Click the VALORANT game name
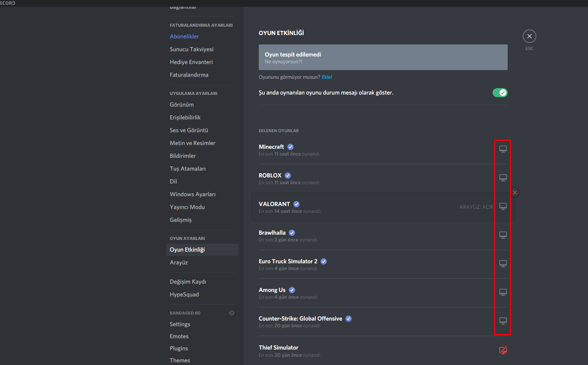 point(274,204)
